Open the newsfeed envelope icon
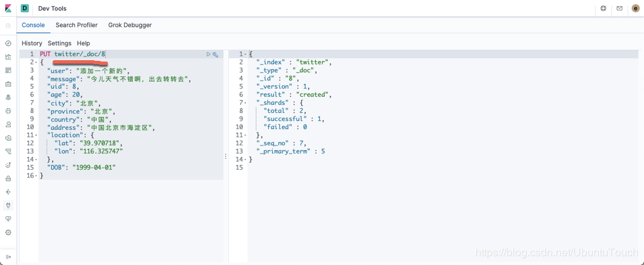 pos(619,8)
